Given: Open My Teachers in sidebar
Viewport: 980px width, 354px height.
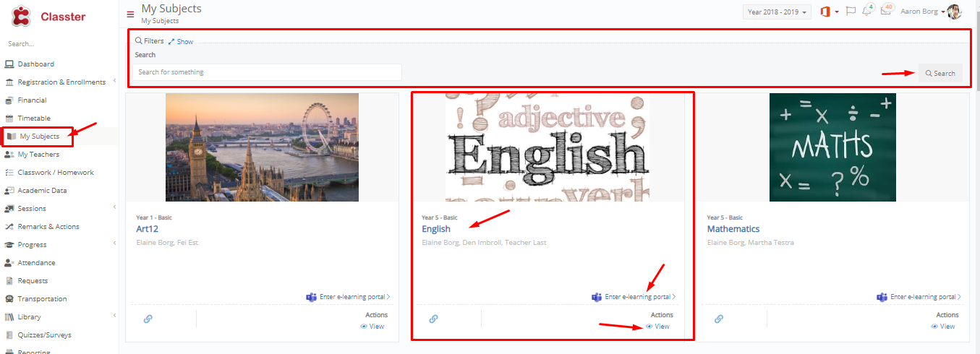Looking at the screenshot, I should click(38, 155).
